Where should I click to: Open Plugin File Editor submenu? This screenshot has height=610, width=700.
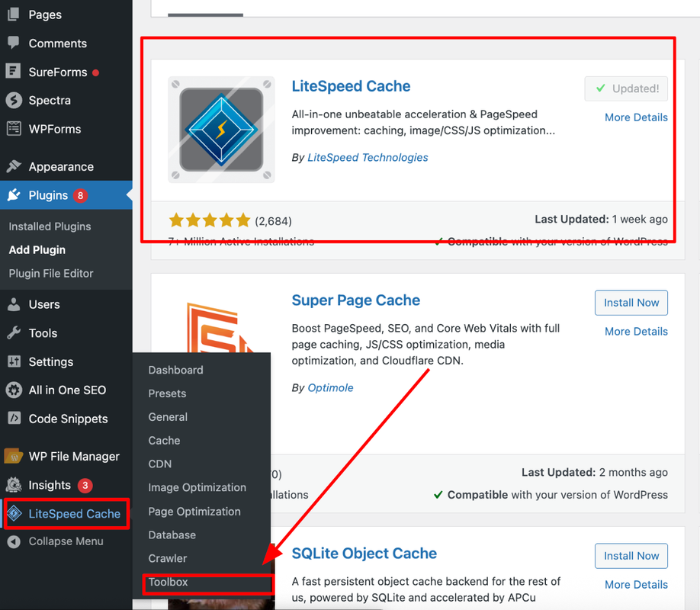coord(51,273)
